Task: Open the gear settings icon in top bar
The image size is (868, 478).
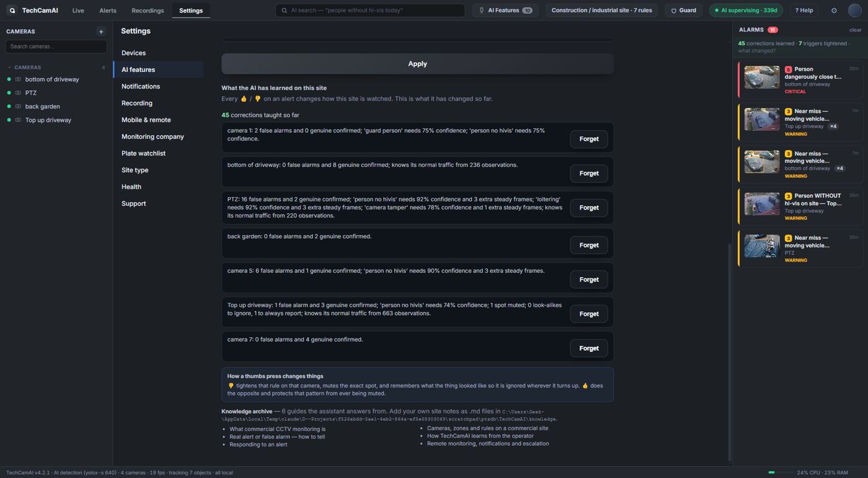Action: point(834,11)
